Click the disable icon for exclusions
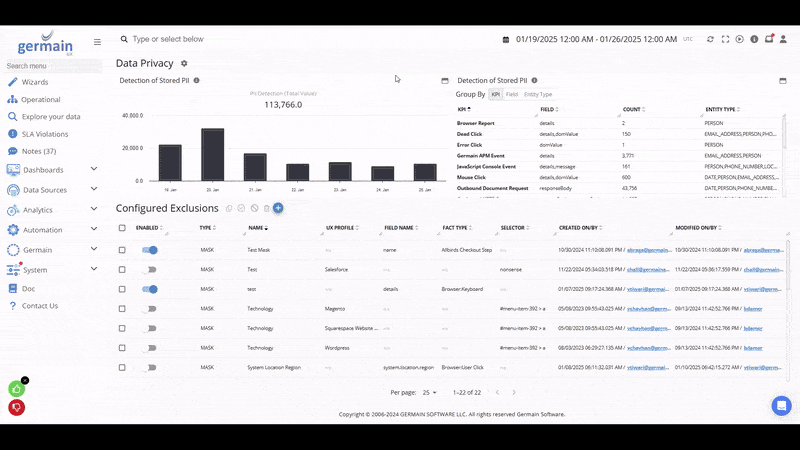Viewport: 800px width, 450px height. click(x=254, y=208)
